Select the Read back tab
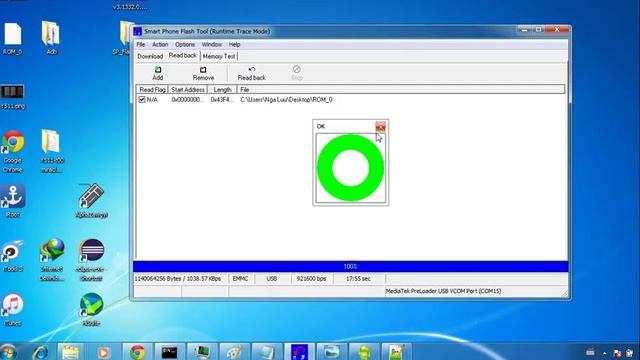This screenshot has height=360, width=640. pos(182,56)
